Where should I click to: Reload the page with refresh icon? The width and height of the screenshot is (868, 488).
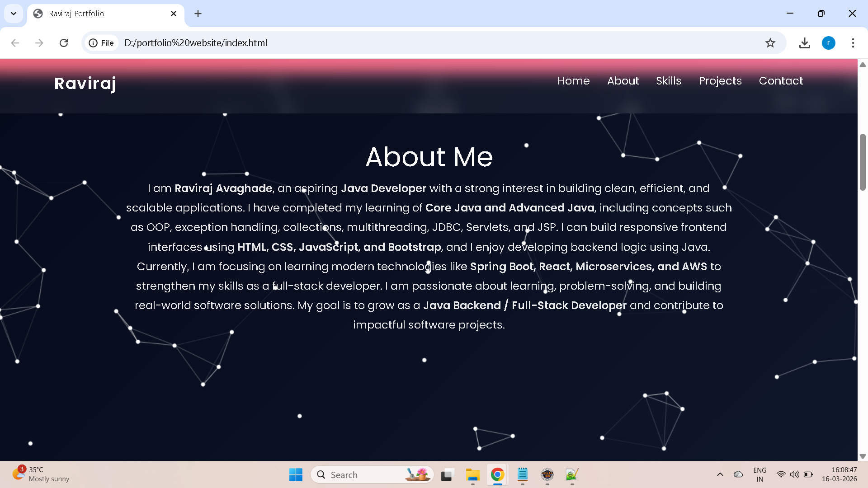pos(64,43)
